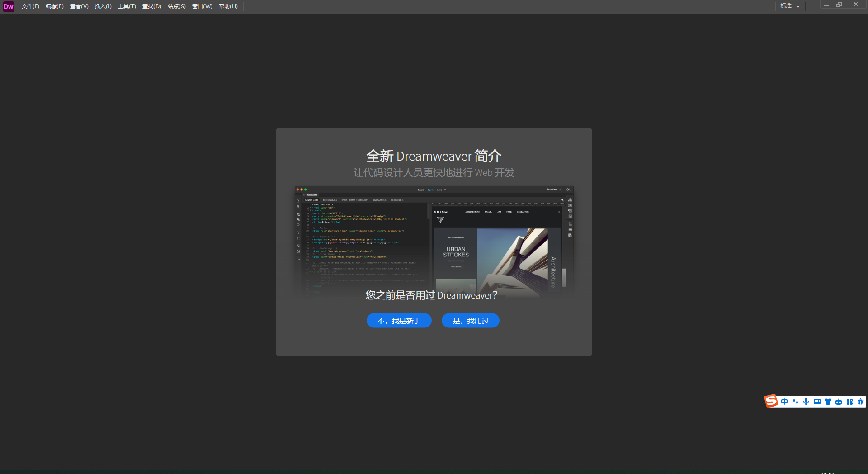The height and width of the screenshot is (474, 868).
Task: Open the 编辑(E) menu
Action: 54,6
